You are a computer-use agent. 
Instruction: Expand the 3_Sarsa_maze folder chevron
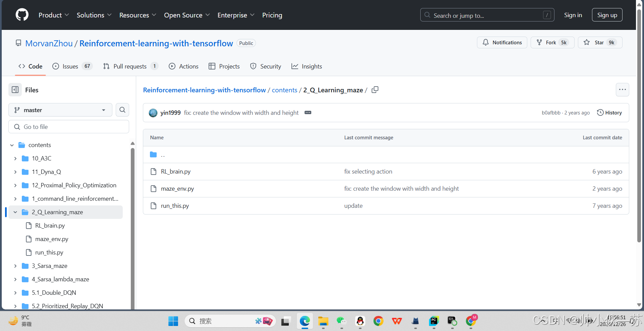(x=15, y=266)
